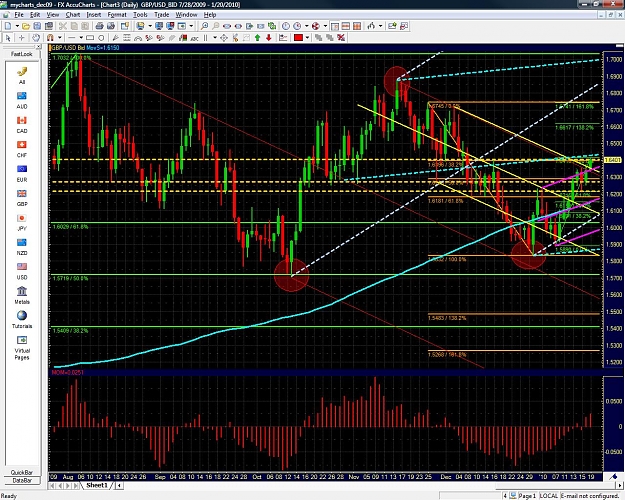Screen dimensions: 625x500
Task: Close the FastLook panel with its X
Action: [x=38, y=47]
